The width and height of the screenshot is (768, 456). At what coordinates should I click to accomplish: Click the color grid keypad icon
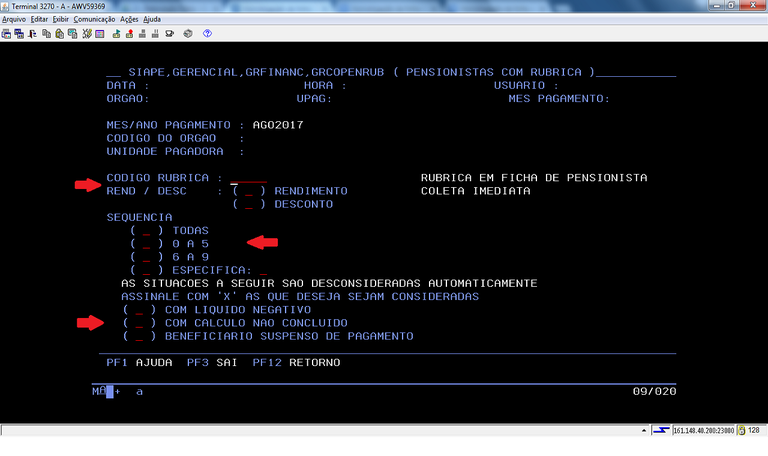pos(100,34)
